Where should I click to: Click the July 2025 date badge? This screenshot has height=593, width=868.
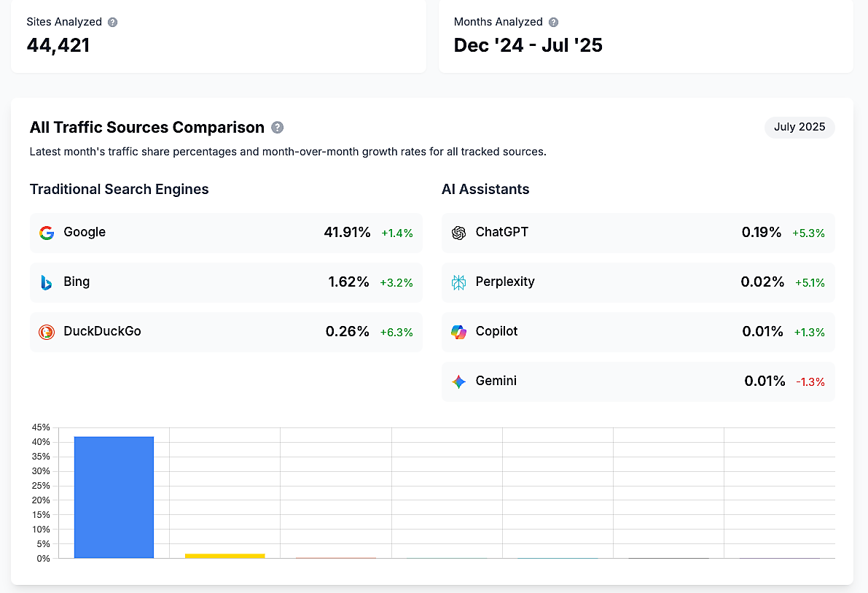click(799, 127)
